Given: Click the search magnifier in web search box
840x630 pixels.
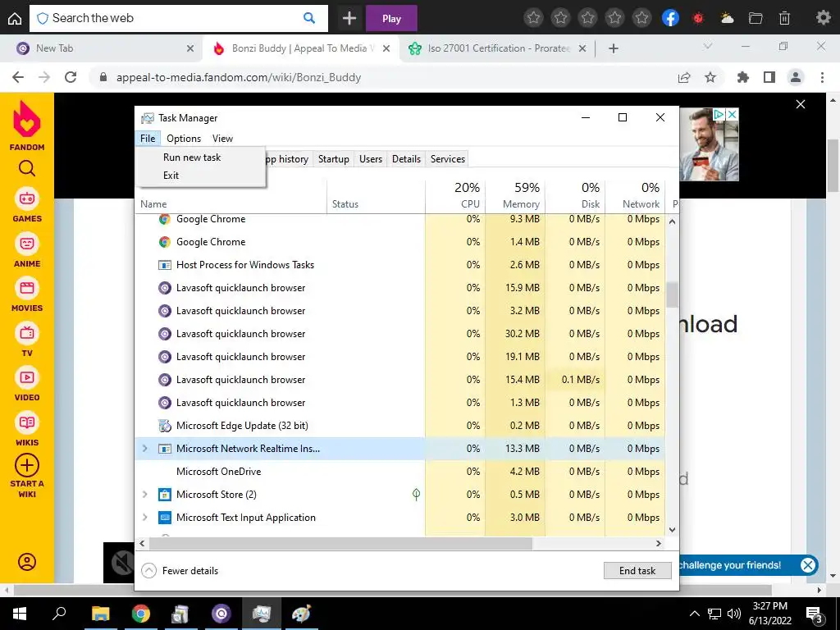Looking at the screenshot, I should [x=309, y=18].
